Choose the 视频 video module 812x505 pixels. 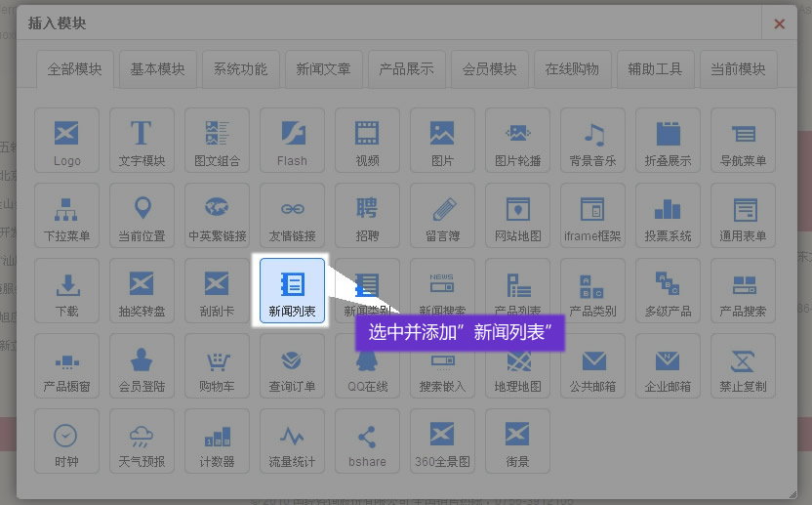pos(367,140)
